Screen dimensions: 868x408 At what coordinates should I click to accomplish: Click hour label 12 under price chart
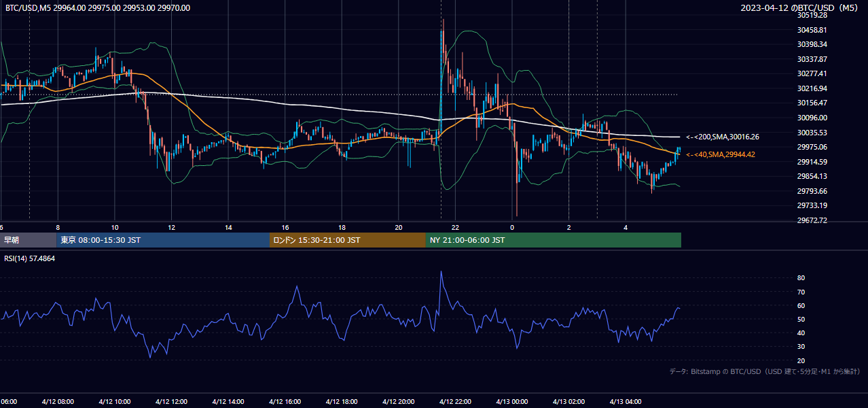[x=171, y=228]
